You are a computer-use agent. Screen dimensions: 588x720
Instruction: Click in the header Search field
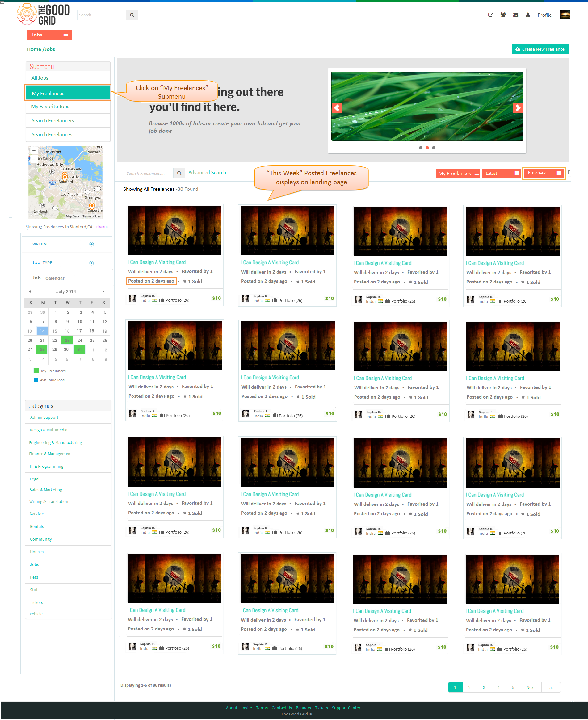102,15
